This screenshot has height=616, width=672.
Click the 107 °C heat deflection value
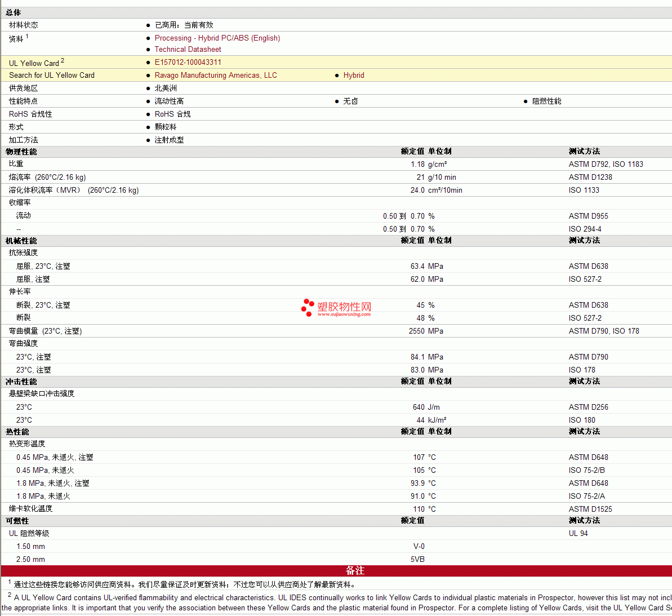point(424,458)
